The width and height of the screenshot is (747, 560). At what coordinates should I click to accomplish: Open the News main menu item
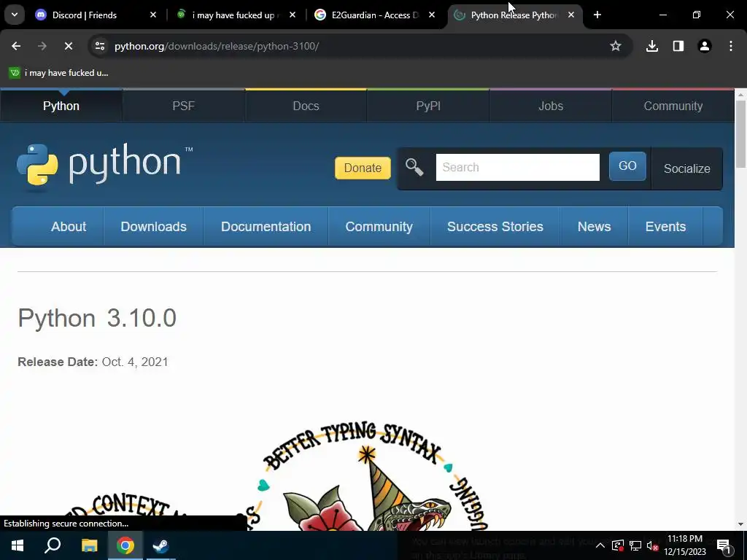pos(594,227)
